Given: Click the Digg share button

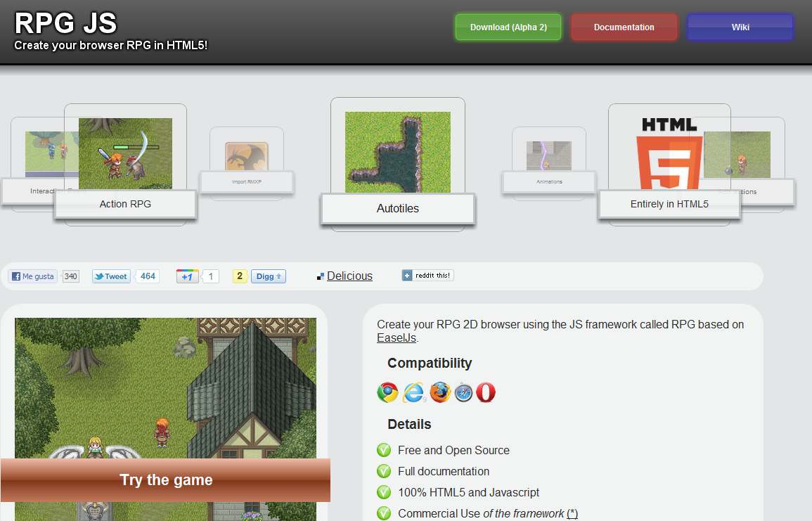Looking at the screenshot, I should coord(268,276).
